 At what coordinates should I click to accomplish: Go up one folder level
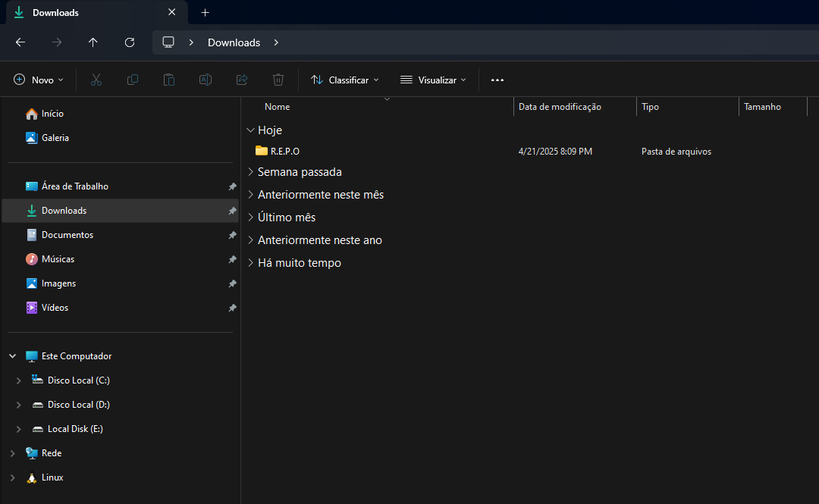93,42
